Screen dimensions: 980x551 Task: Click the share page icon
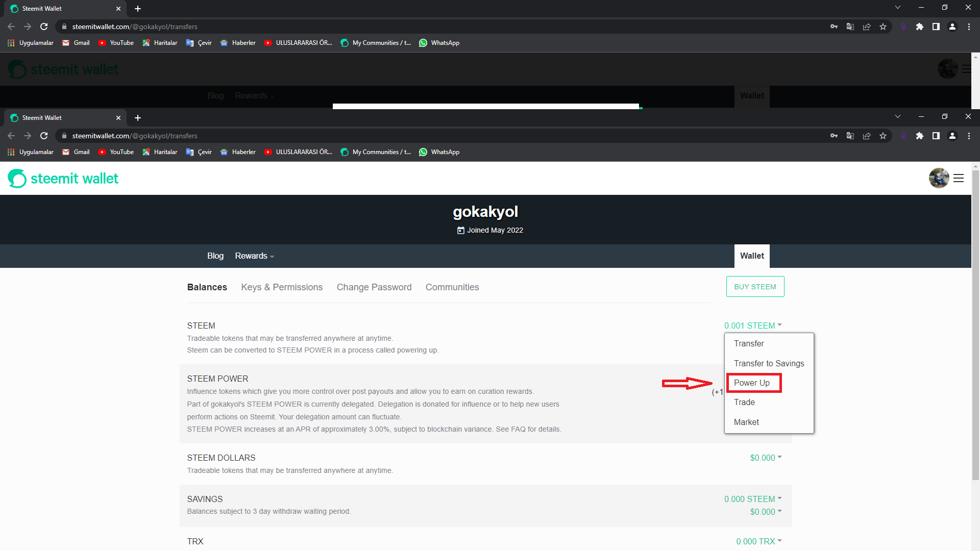[x=867, y=136]
